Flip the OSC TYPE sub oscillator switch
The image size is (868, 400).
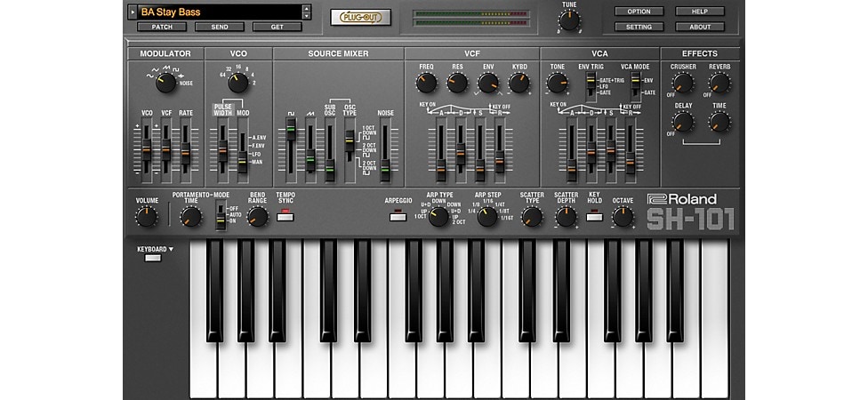(350, 141)
